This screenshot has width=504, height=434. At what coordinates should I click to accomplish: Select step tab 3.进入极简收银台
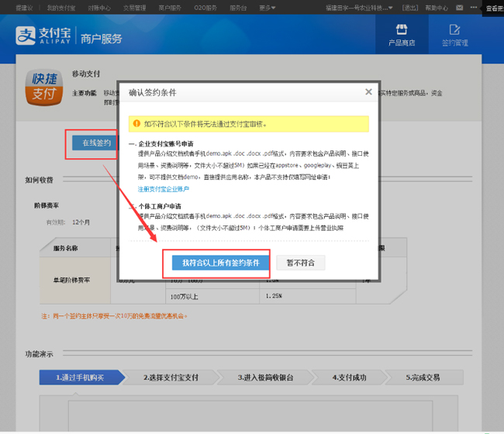click(x=265, y=377)
